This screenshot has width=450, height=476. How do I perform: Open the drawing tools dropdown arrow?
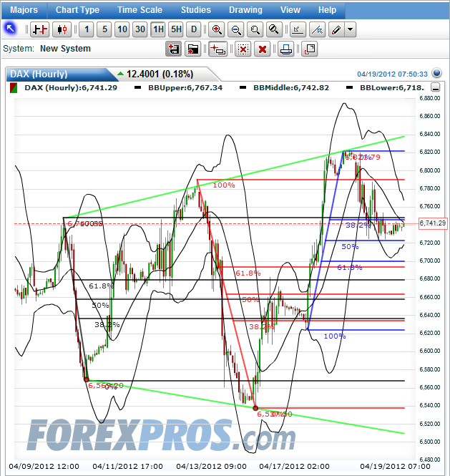[350, 29]
